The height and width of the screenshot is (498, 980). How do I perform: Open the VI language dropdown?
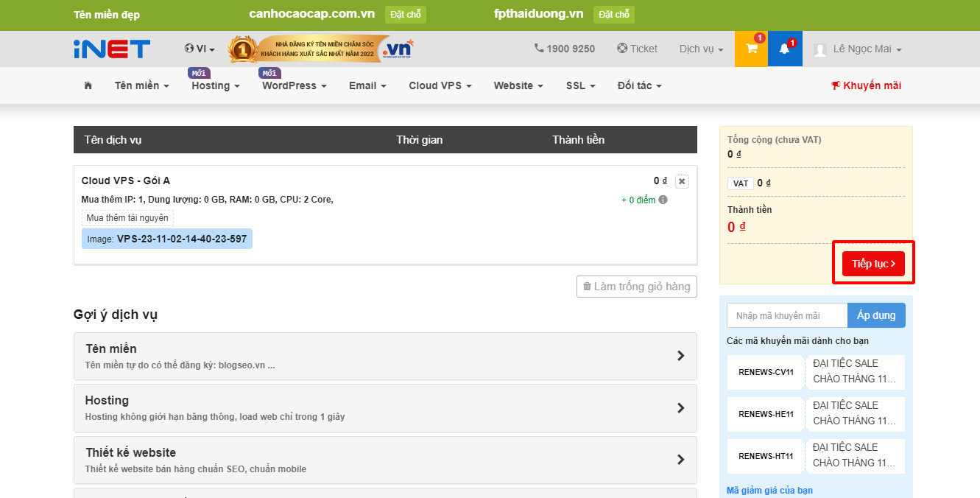pyautogui.click(x=200, y=49)
